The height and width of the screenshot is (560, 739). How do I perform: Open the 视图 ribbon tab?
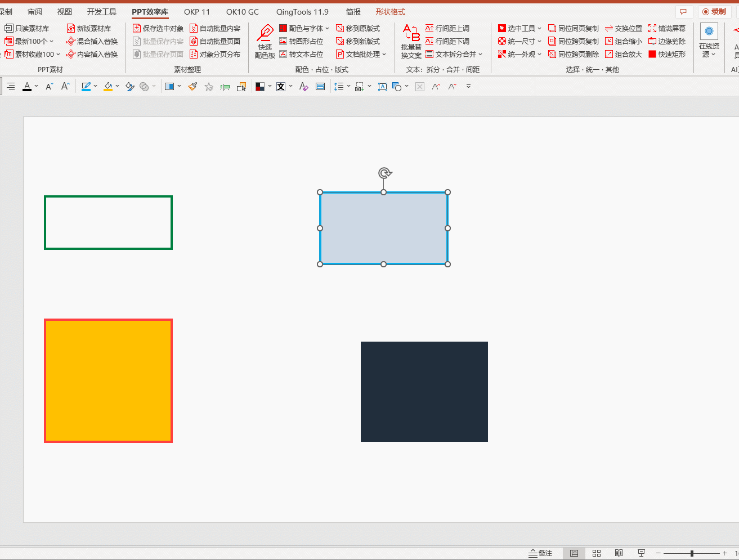click(65, 12)
